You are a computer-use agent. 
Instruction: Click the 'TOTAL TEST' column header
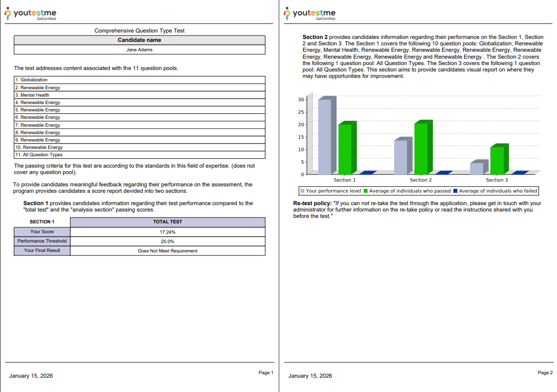[x=168, y=222]
